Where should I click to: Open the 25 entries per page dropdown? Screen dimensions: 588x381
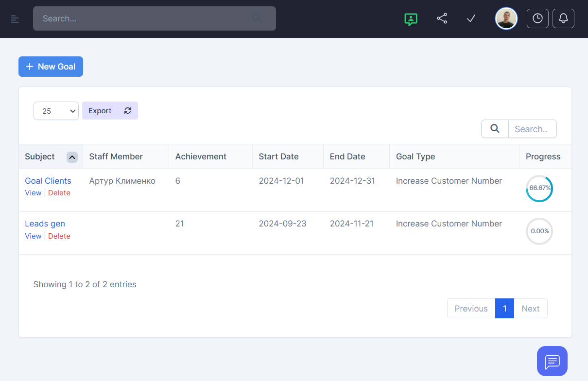pos(56,111)
